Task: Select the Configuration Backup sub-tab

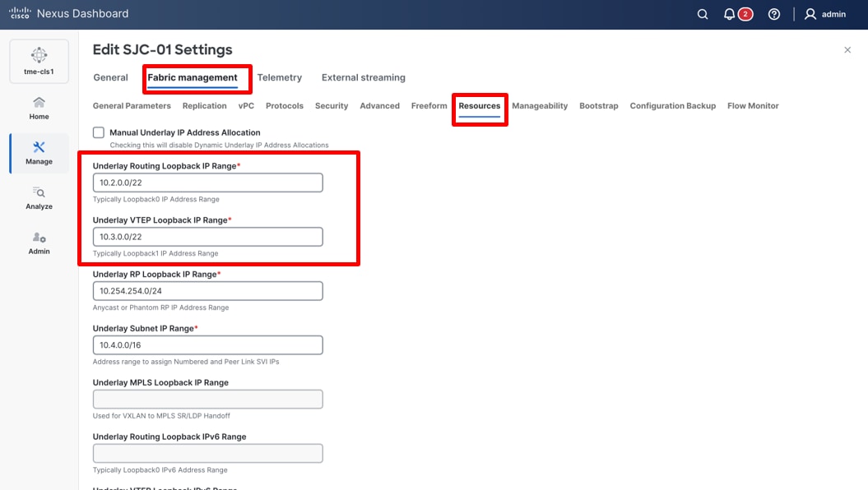Action: click(672, 105)
